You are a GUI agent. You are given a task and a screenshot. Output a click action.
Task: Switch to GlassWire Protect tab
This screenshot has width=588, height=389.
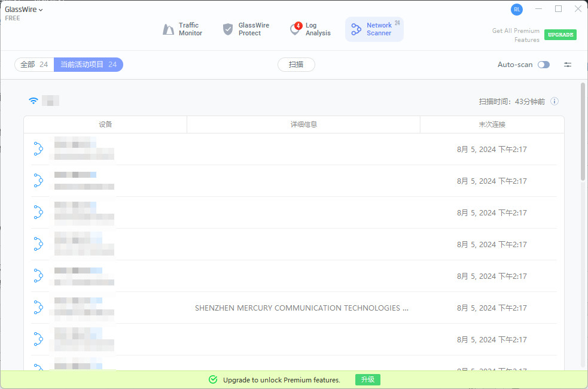pos(246,29)
